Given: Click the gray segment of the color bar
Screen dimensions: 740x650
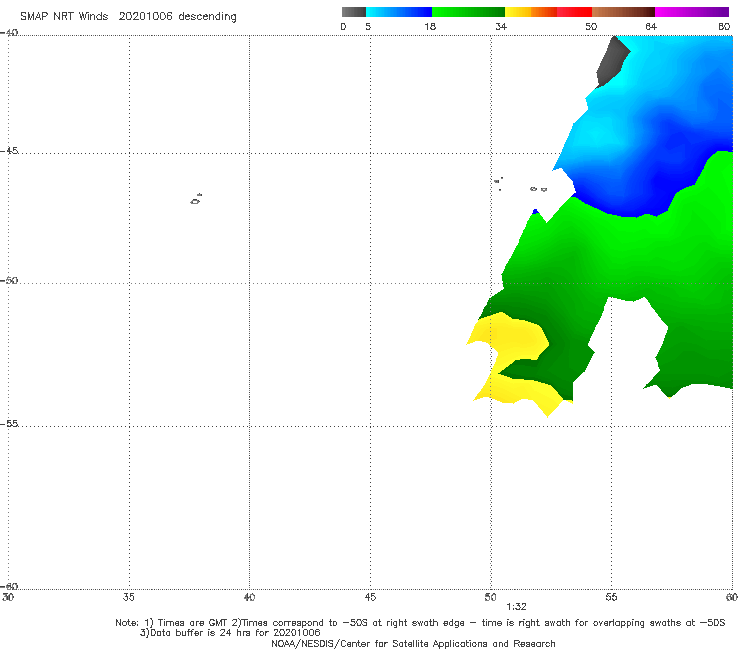Looking at the screenshot, I should (x=354, y=12).
